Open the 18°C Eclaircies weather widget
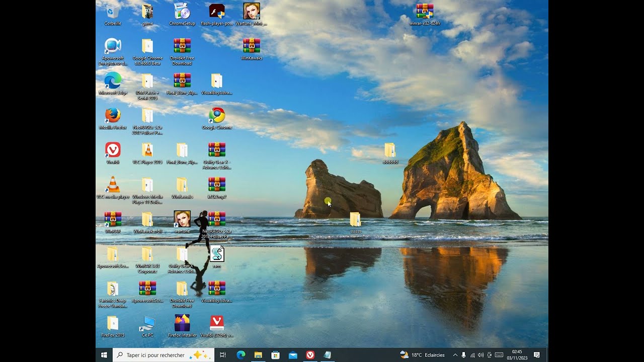 click(422, 355)
